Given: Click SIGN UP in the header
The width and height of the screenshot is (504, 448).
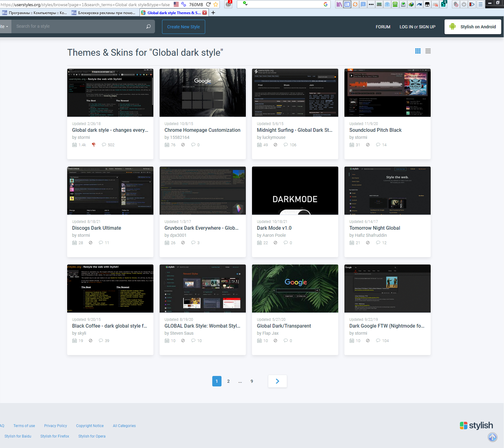Looking at the screenshot, I should tap(427, 27).
